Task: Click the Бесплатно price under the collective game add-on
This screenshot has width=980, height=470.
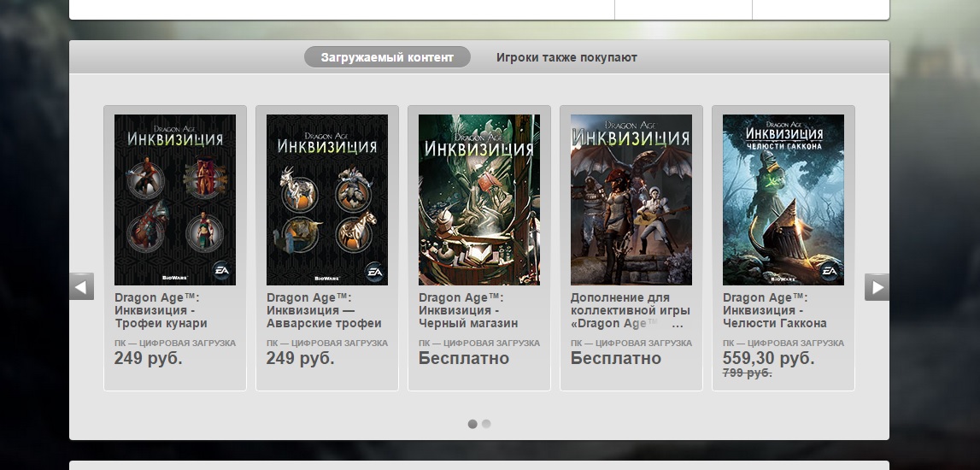Action: pos(616,358)
